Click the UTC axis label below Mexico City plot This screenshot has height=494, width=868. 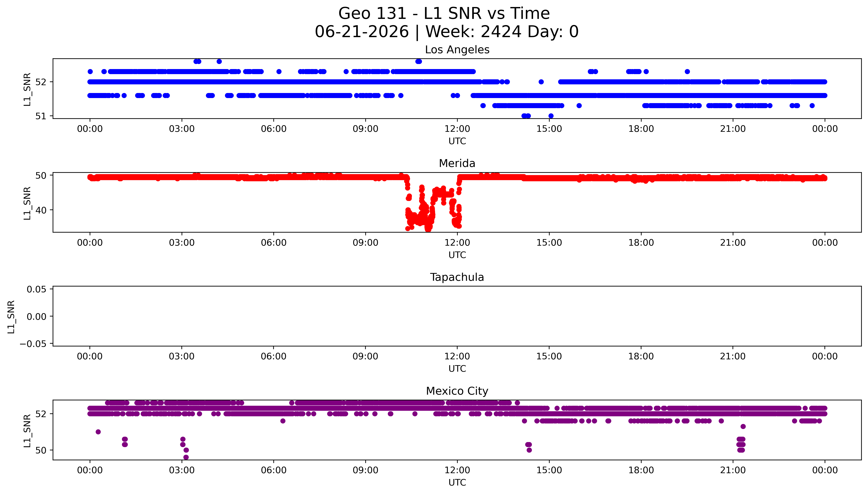point(457,482)
